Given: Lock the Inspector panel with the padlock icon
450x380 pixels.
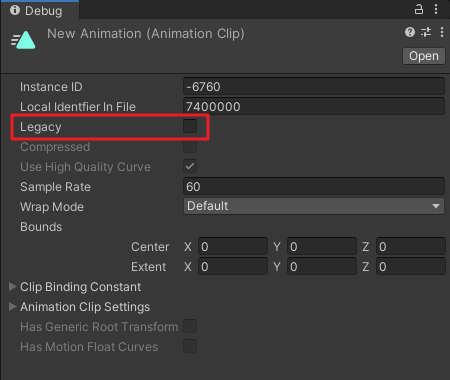Looking at the screenshot, I should click(x=419, y=9).
